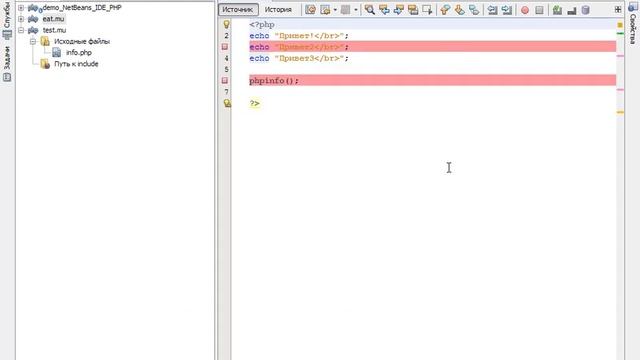
Task: Click bottom yellow mark in error stripe
Action: tap(620, 112)
